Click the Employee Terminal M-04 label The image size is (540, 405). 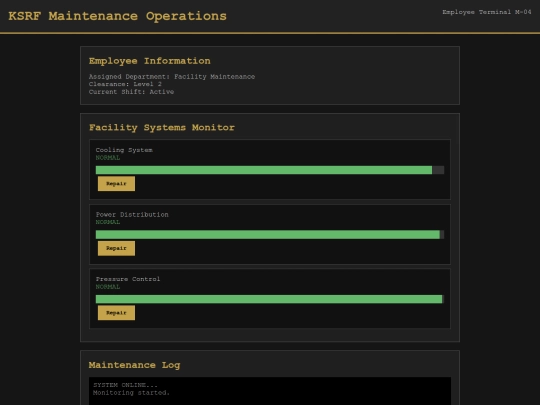(x=487, y=12)
